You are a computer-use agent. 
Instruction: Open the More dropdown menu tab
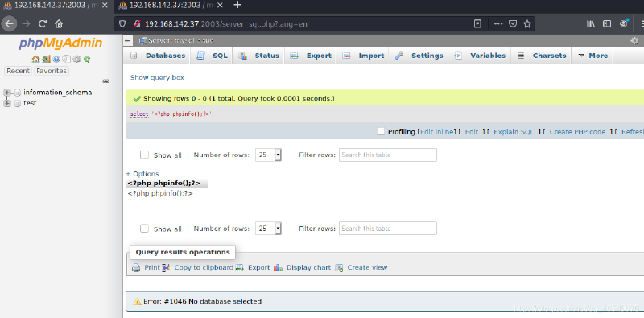point(592,56)
